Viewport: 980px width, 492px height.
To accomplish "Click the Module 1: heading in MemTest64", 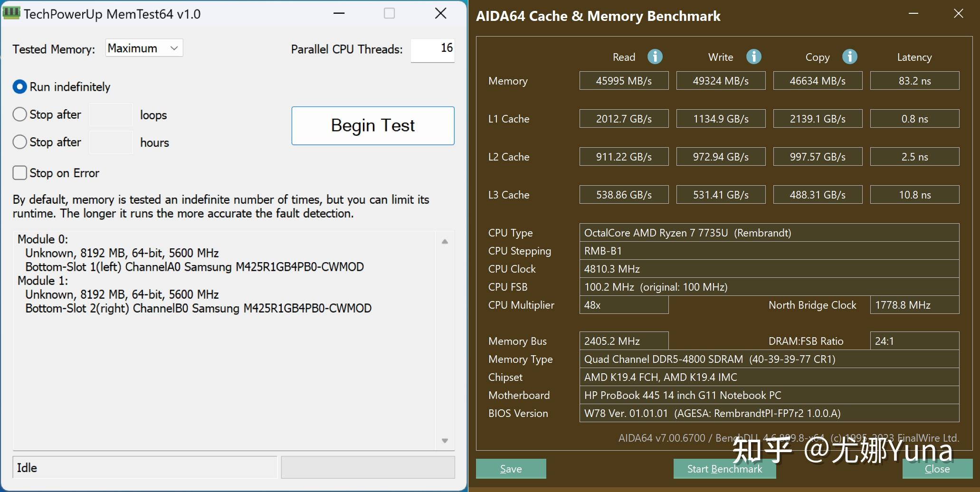I will pyautogui.click(x=43, y=281).
